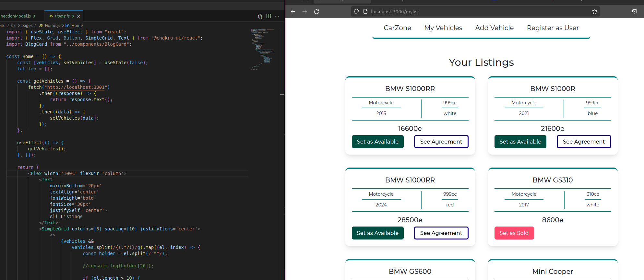This screenshot has width=644, height=280.
Task: Bookmark this page with the star icon
Action: [594, 12]
